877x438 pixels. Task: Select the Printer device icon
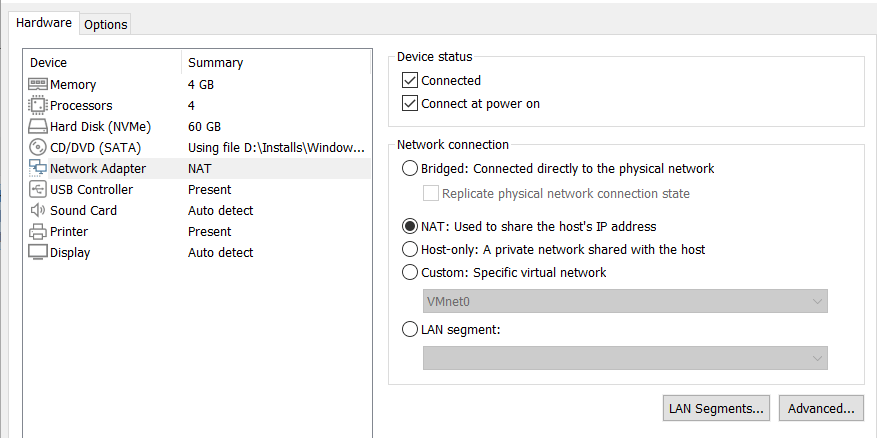tap(38, 232)
